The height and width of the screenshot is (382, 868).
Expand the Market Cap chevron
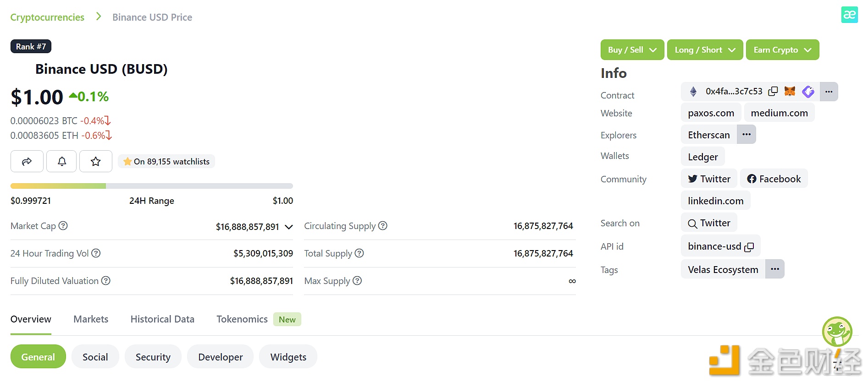289,227
